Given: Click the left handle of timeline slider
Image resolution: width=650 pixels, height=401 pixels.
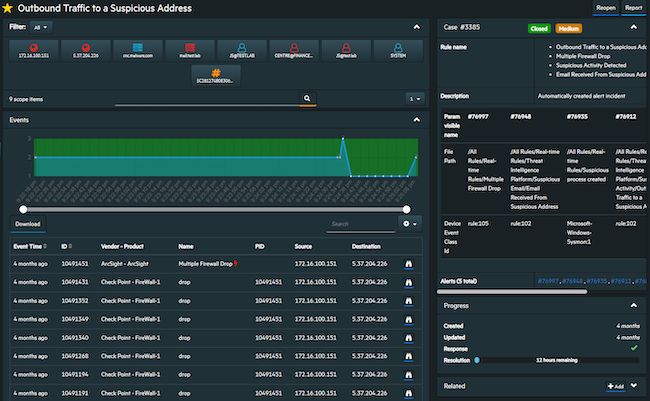Looking at the screenshot, I should (22, 208).
